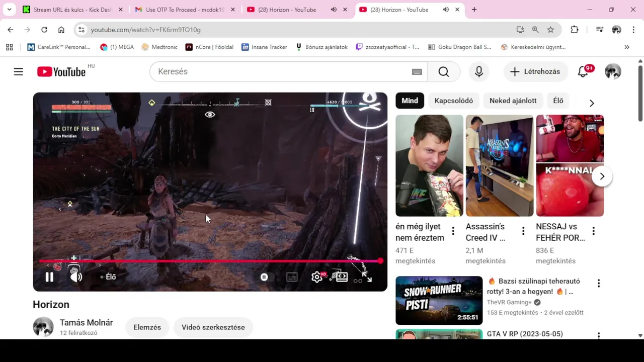The image size is (644, 362).
Task: Open the browser extensions puzzle icon
Action: pos(575,30)
